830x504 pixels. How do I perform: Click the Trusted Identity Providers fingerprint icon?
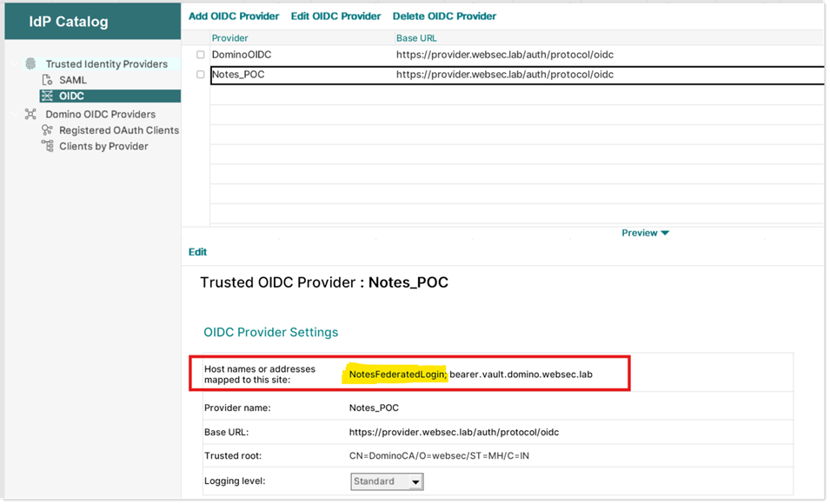[x=30, y=64]
